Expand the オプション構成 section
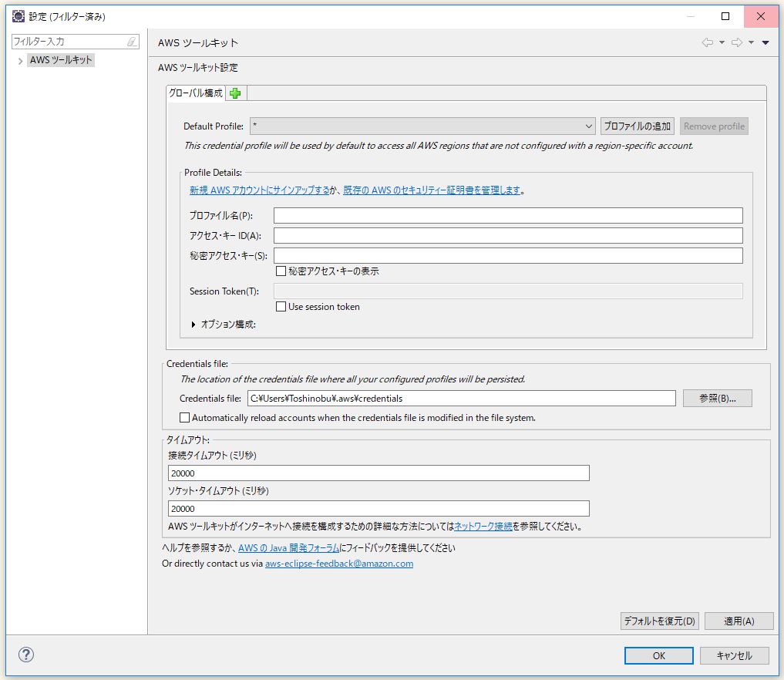Viewport: 784px width, 680px height. 193,325
